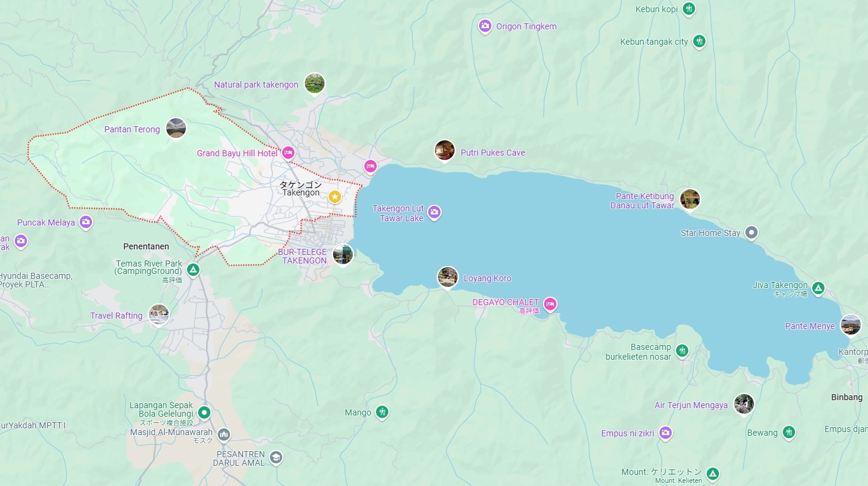Select the Kebun kopi hiking marker
The height and width of the screenshot is (486, 868).
(x=689, y=9)
